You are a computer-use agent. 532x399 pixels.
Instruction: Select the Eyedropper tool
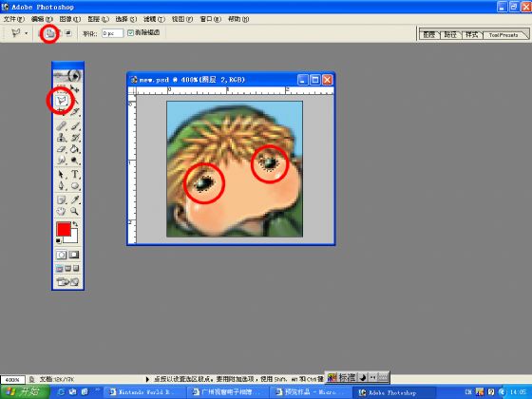pyautogui.click(x=75, y=200)
